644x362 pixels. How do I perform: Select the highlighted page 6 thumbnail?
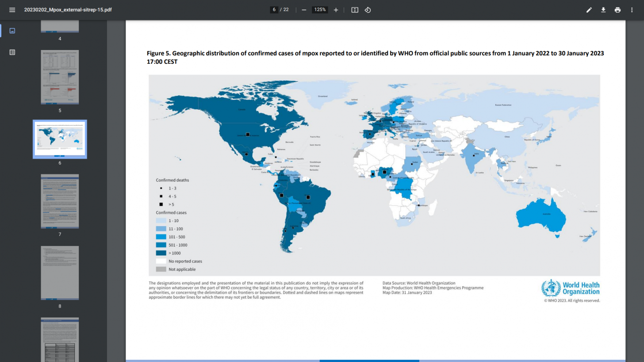[60, 139]
